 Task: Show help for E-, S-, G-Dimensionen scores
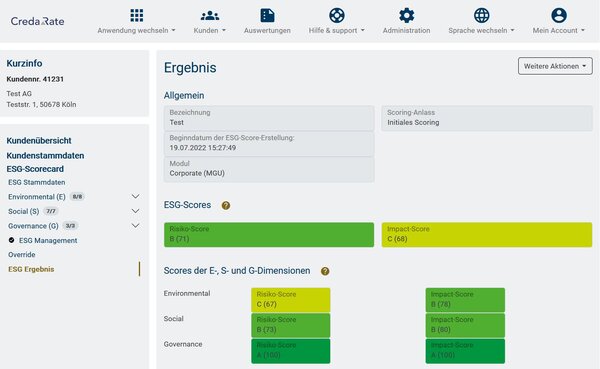tap(325, 271)
